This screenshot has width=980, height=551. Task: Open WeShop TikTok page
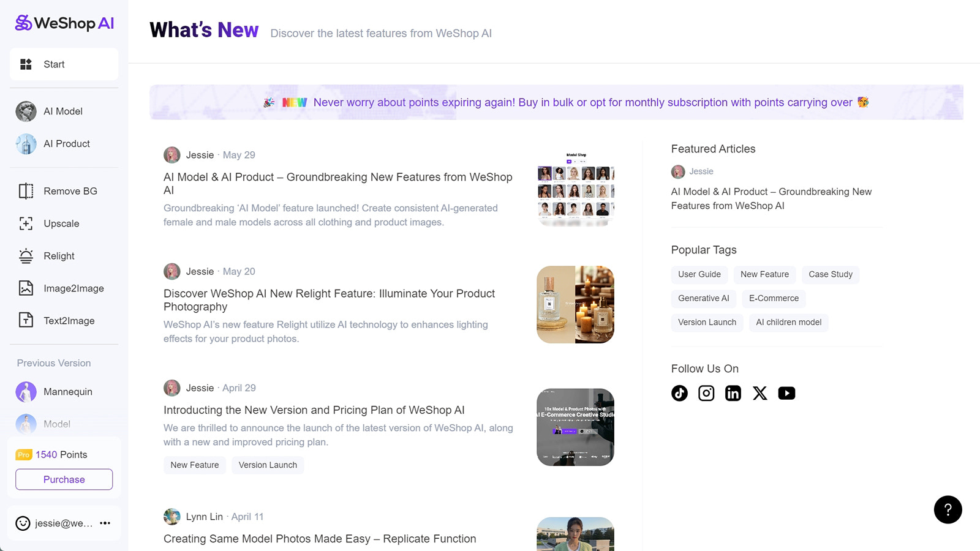click(x=679, y=393)
